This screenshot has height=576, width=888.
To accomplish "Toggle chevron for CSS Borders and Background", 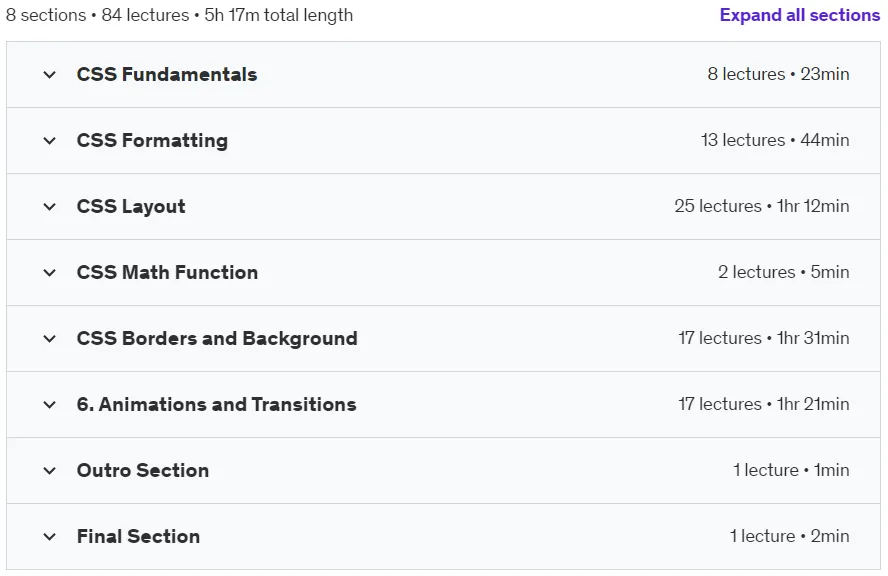I will (50, 339).
